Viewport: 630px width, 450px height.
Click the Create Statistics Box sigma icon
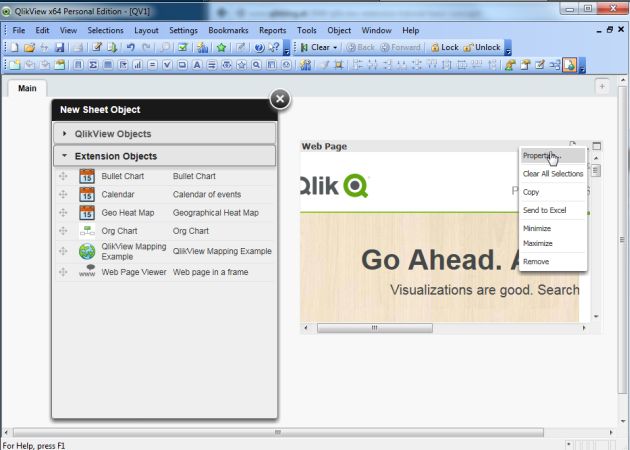click(x=93, y=65)
